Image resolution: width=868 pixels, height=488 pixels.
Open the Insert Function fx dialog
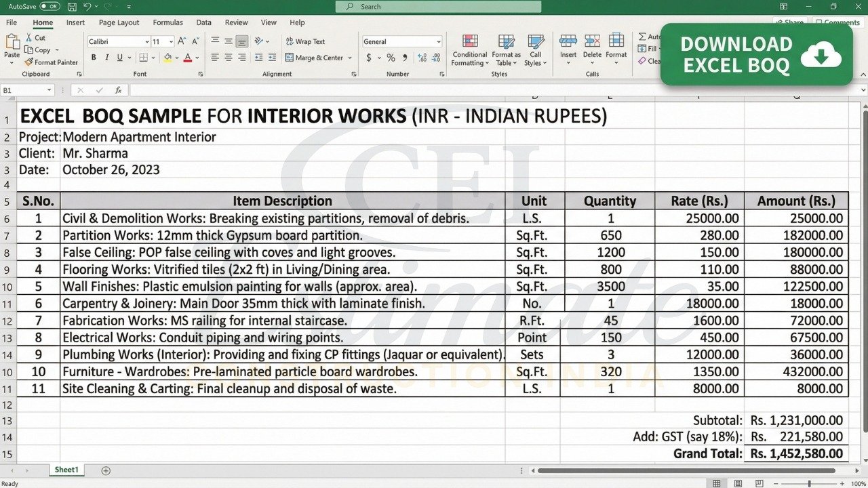118,90
